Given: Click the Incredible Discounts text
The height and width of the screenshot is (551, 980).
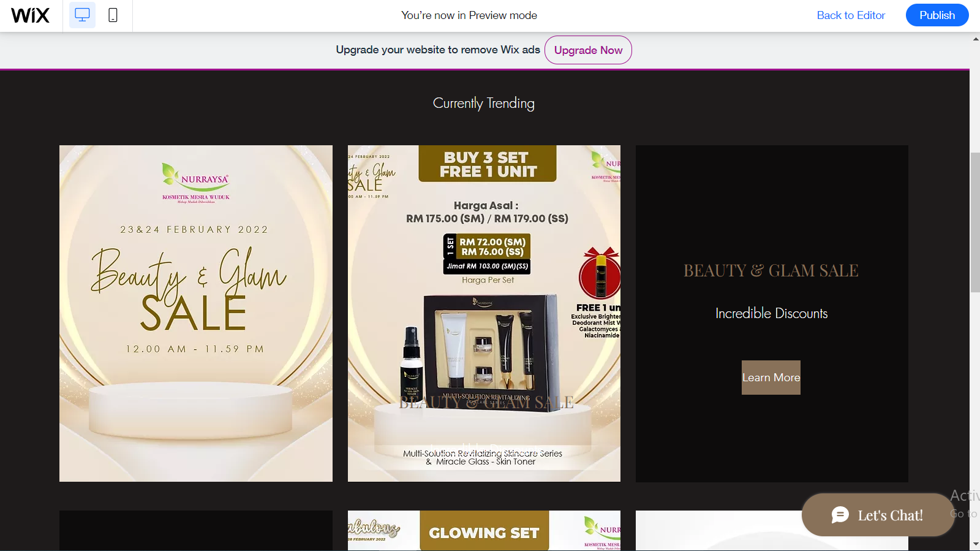Looking at the screenshot, I should tap(772, 313).
